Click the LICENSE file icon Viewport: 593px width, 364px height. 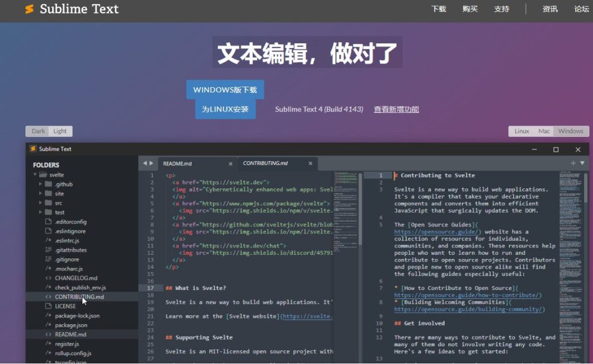coord(49,306)
